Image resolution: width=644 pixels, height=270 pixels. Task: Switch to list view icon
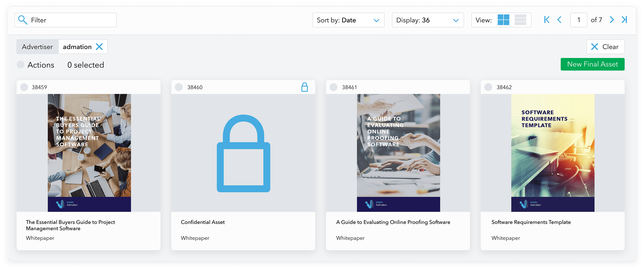click(520, 20)
